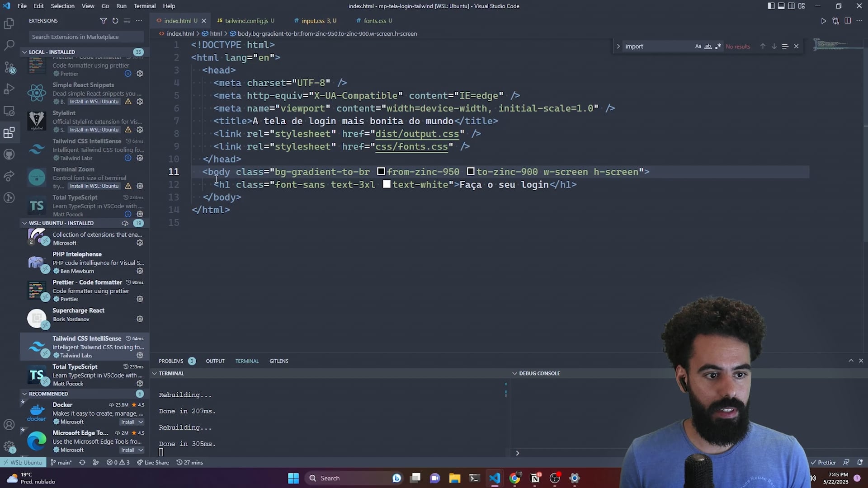Toggle Match Whole Word in find
This screenshot has height=488, width=868.
pos(708,46)
